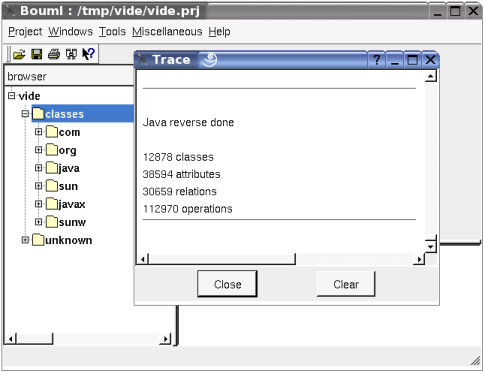Select the sun folder icon

coord(52,186)
